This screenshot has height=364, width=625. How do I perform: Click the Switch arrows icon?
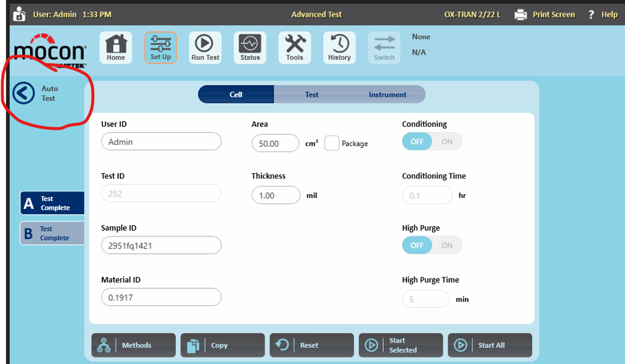click(384, 48)
